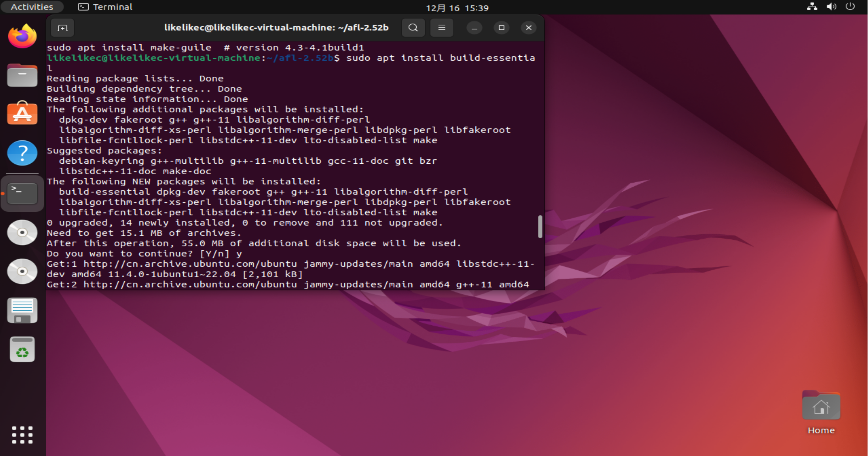Open the first disc drive icon
Viewport: 868px width, 456px height.
point(22,233)
